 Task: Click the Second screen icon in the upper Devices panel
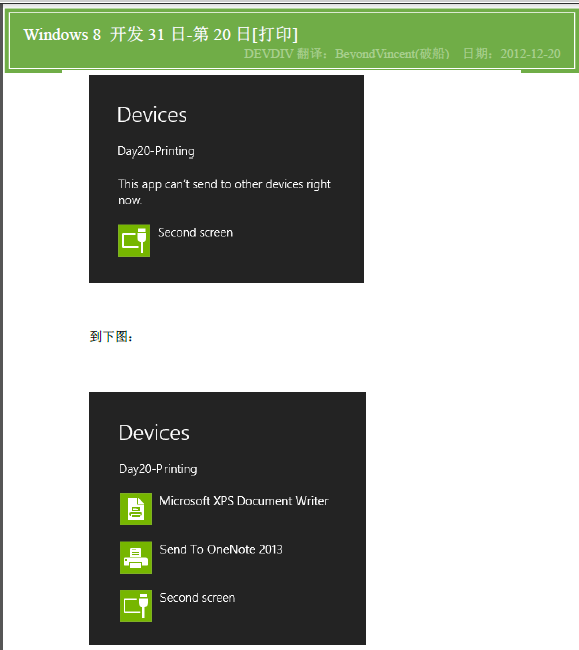click(134, 240)
